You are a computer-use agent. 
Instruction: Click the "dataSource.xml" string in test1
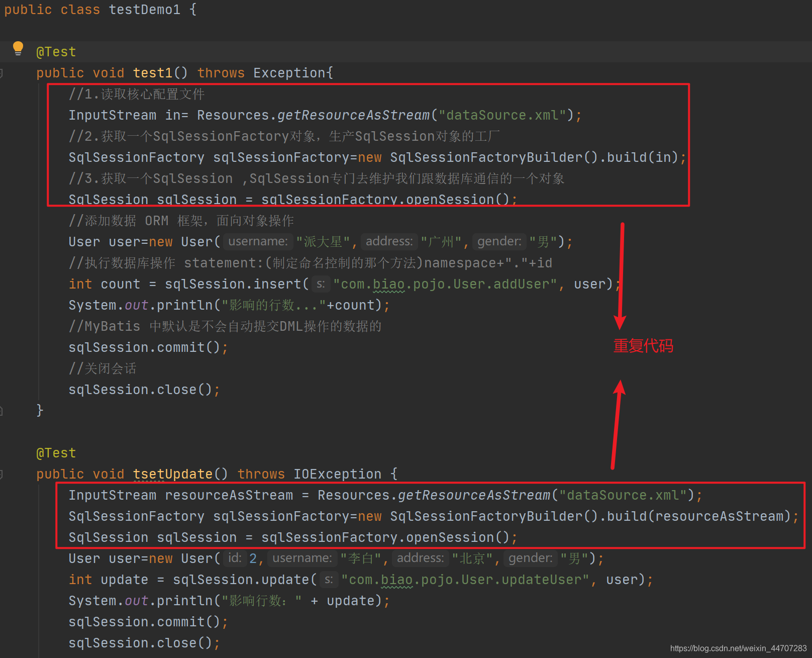[x=502, y=115]
